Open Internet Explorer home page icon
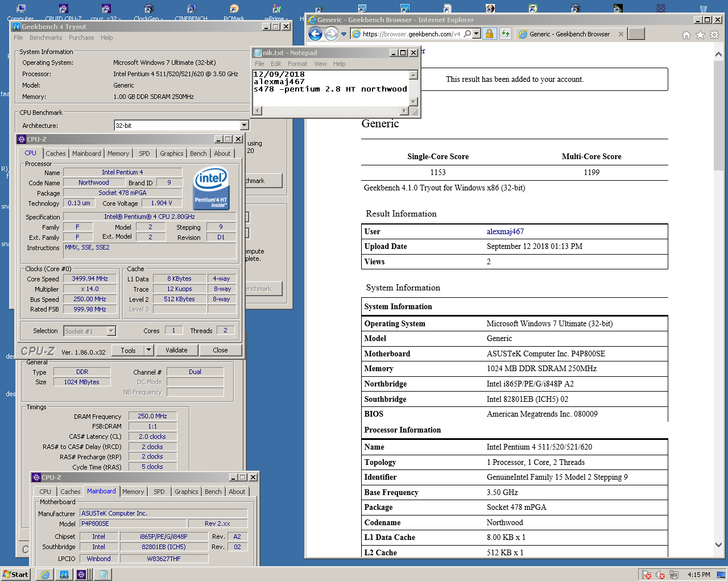This screenshot has width=728, height=582. pyautogui.click(x=686, y=35)
